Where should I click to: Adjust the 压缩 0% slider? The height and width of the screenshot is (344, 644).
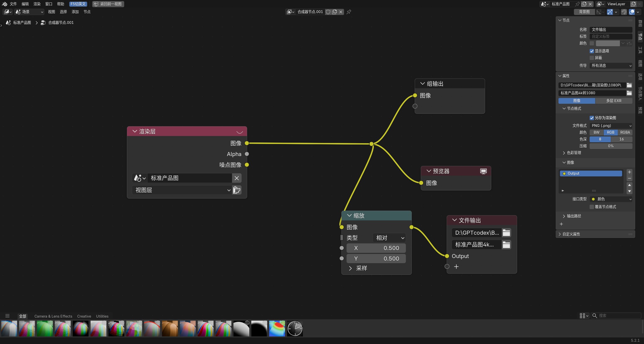(611, 146)
